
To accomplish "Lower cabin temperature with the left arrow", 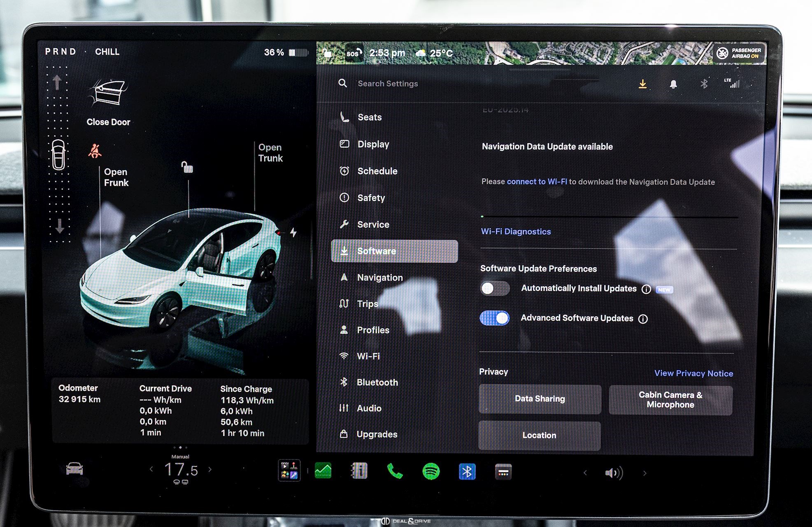I will [x=151, y=469].
